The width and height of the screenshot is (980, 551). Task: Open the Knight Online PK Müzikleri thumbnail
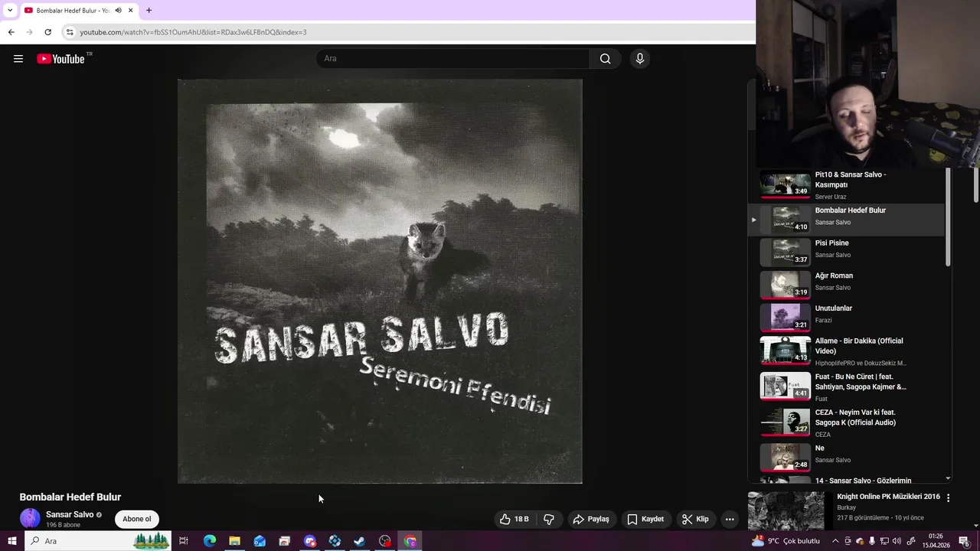786,510
